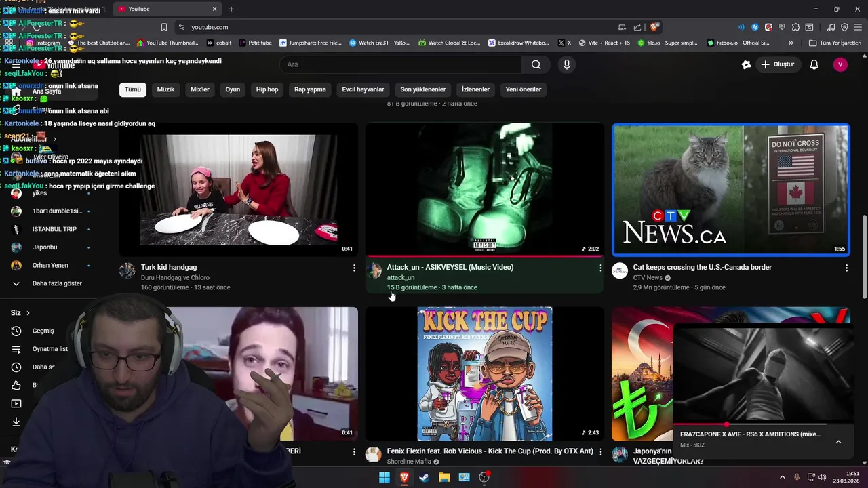The image size is (868, 488).
Task: Open the Shazam extension icon
Action: point(755,27)
